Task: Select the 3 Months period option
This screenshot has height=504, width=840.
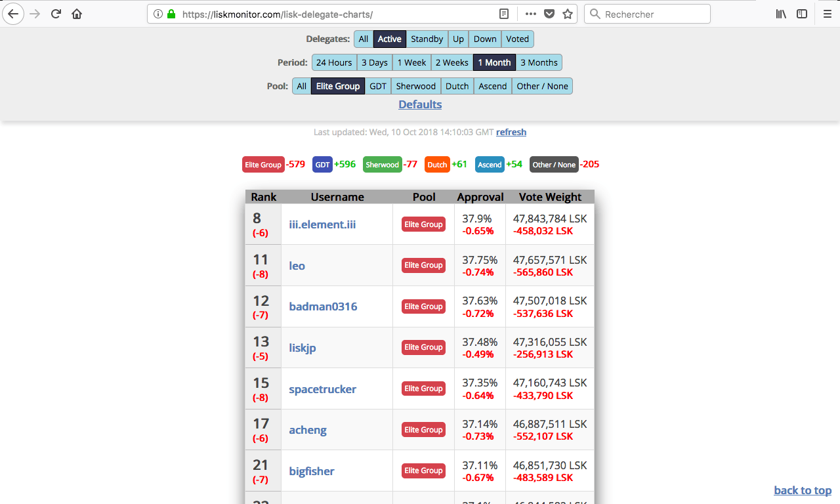Action: (539, 63)
